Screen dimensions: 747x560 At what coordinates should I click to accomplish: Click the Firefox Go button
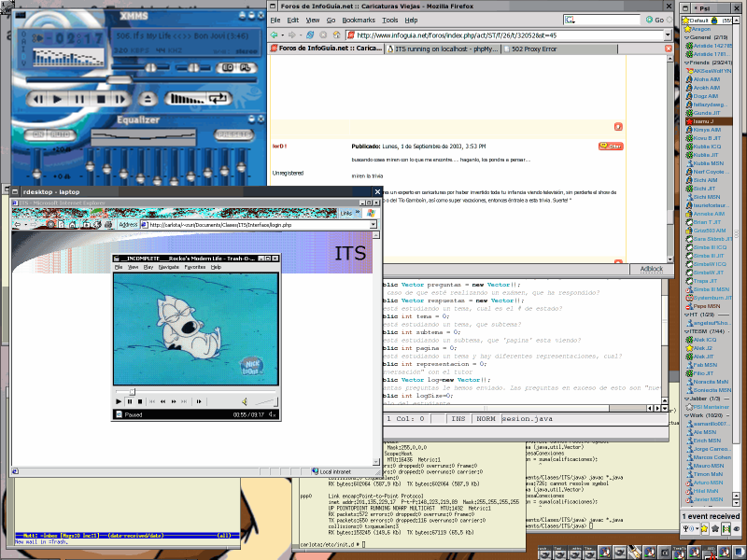655,20
